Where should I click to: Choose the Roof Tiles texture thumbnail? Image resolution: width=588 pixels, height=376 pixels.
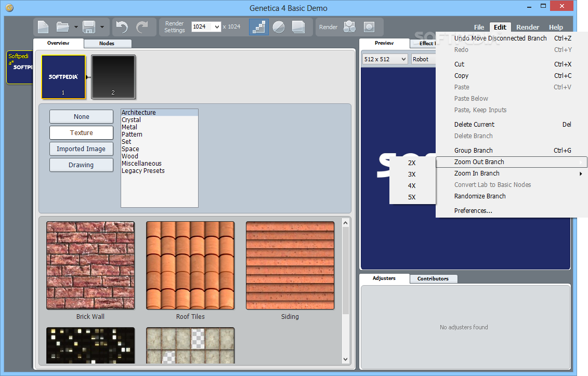190,265
